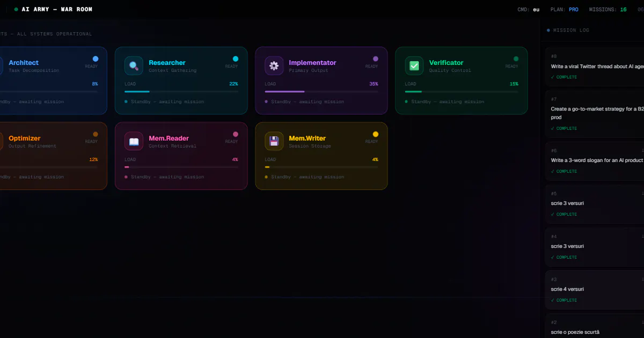The width and height of the screenshot is (644, 338).
Task: Open the Architect agent card title
Action: coord(24,63)
